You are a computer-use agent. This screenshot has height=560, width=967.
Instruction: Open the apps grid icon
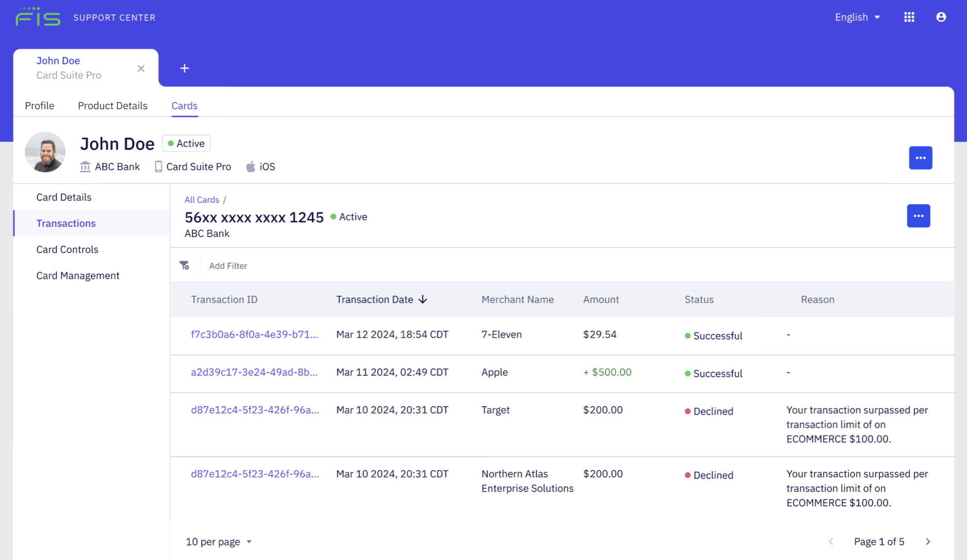pos(909,17)
